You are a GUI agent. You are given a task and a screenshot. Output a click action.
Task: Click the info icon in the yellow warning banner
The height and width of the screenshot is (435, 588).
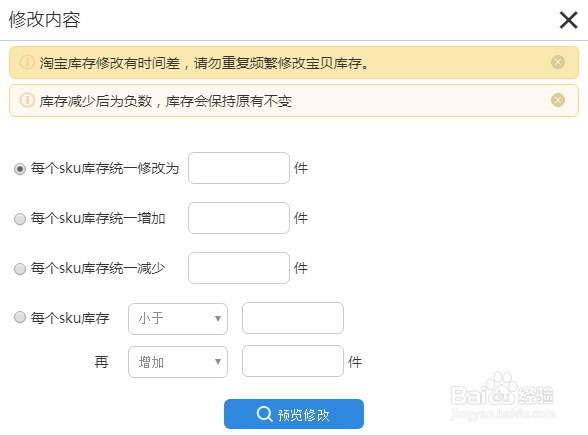(x=27, y=62)
